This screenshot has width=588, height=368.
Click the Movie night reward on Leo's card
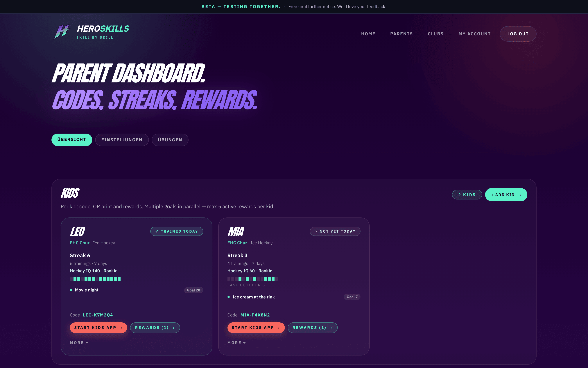point(87,290)
